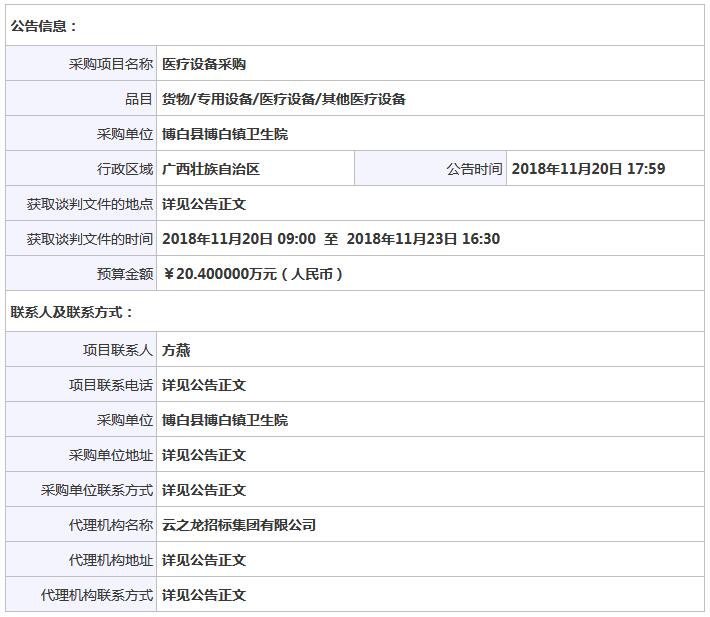
Task: Click 详见公告正文 beside 代理机构地址
Action: tap(204, 560)
